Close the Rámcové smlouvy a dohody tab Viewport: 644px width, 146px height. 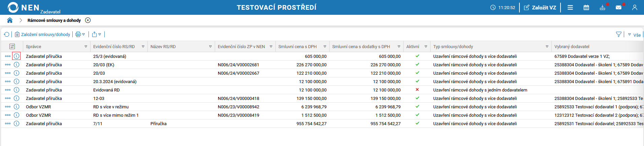tap(88, 20)
